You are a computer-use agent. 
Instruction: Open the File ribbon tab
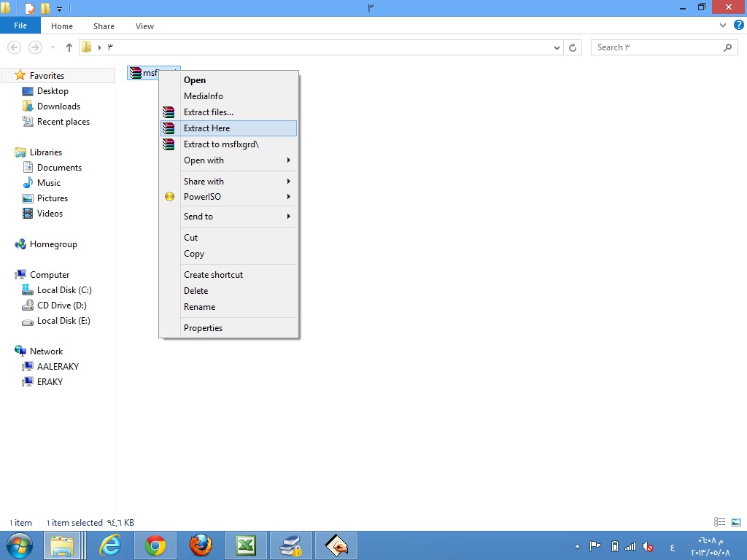click(x=20, y=26)
